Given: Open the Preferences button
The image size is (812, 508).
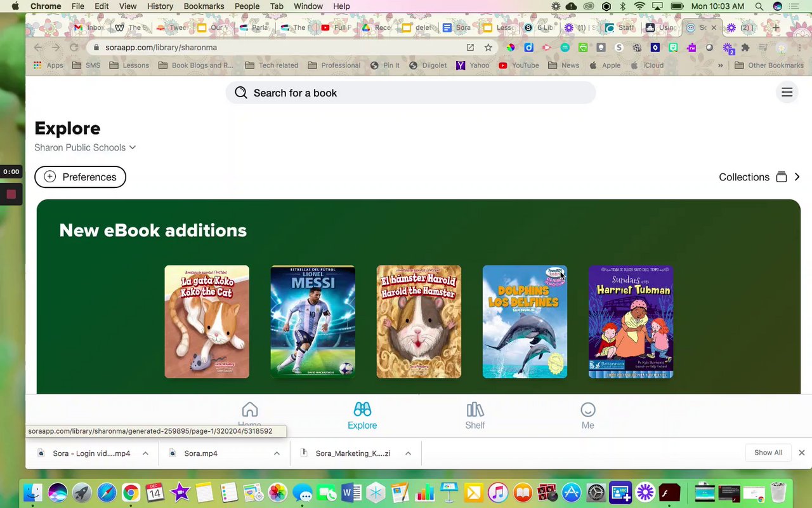Looking at the screenshot, I should [x=80, y=177].
